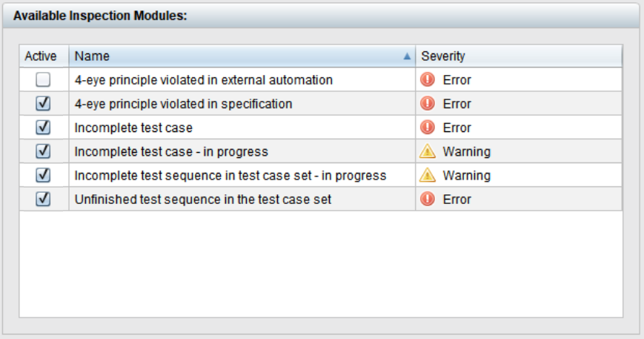Screen dimensions: 644x339
Task: Click 'Error' text for Unfinished test sequence row
Action: click(457, 200)
